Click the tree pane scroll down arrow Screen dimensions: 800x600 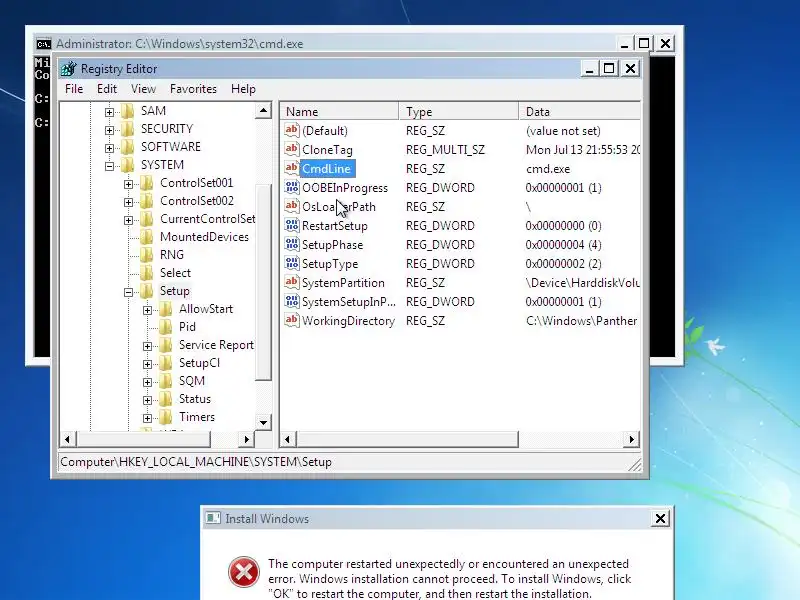pyautogui.click(x=263, y=422)
